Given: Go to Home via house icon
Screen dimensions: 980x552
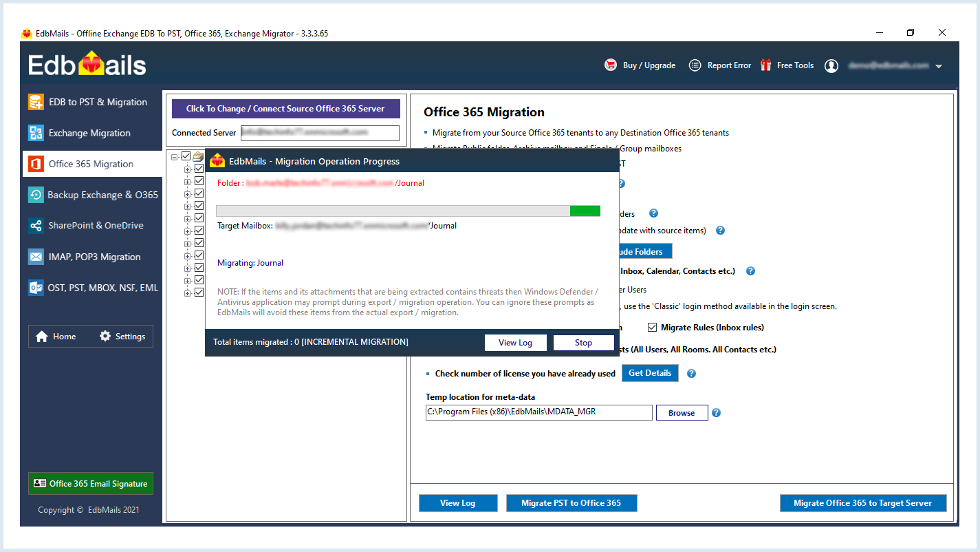Looking at the screenshot, I should 42,337.
